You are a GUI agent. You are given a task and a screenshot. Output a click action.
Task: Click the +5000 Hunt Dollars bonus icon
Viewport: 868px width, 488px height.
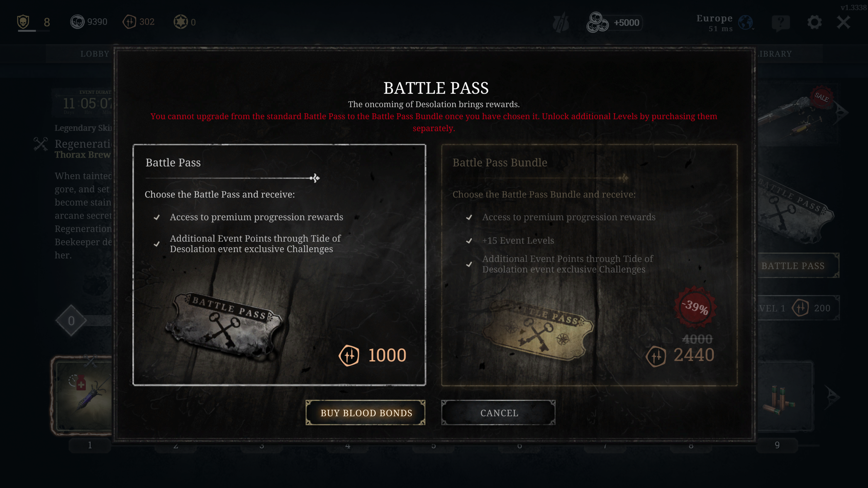[x=597, y=22]
